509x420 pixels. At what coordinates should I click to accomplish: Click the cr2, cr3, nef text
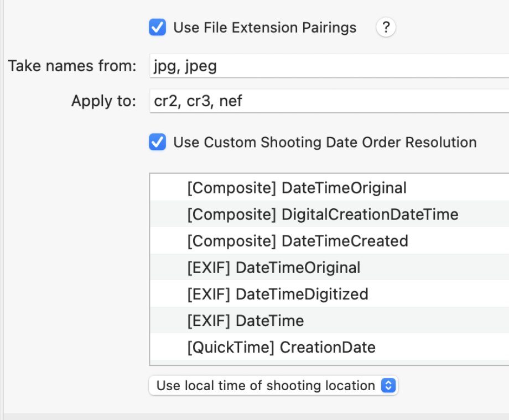(198, 101)
